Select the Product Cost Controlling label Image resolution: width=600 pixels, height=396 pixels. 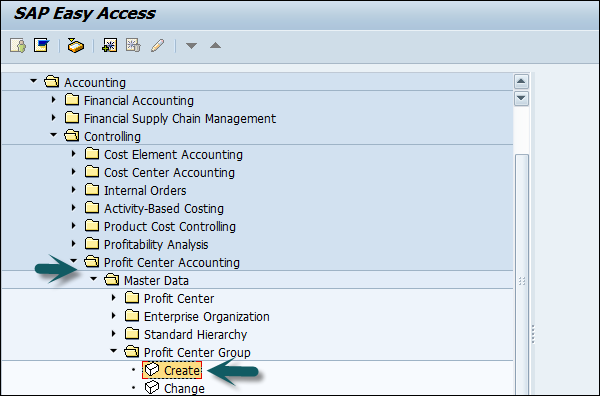(x=170, y=227)
